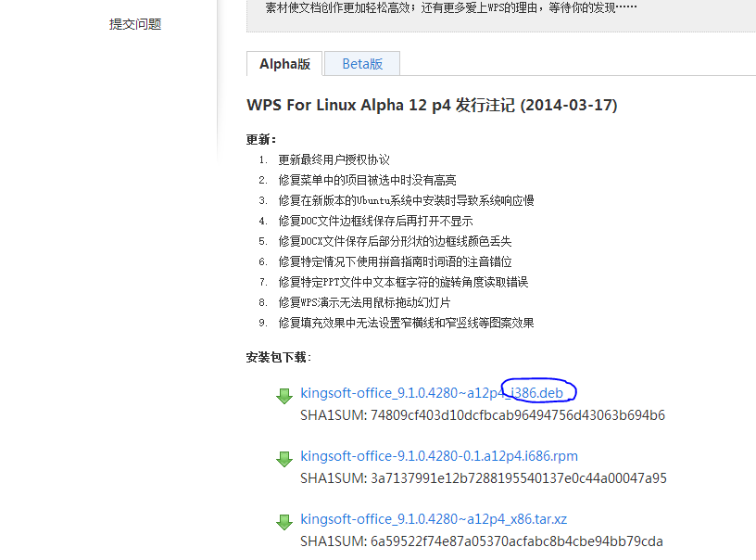
Task: Click list item about WPS演示无法用鼠标拖动幻灯片
Action: (x=364, y=302)
